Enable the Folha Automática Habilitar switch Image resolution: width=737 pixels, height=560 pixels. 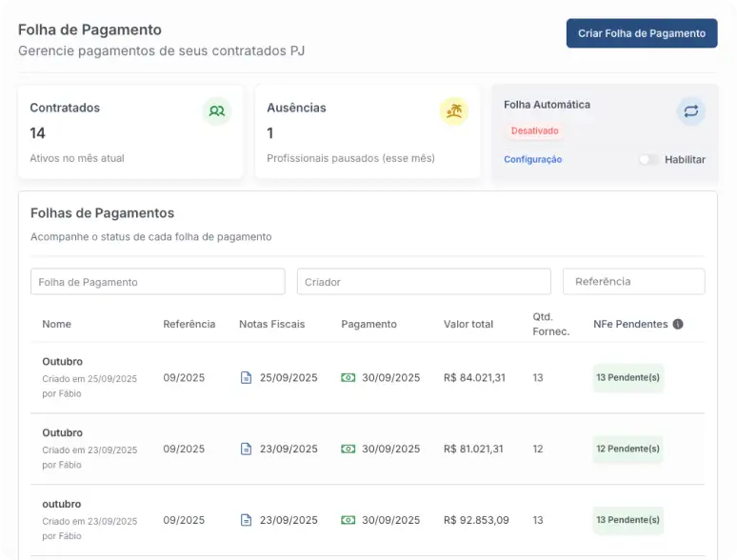click(647, 160)
